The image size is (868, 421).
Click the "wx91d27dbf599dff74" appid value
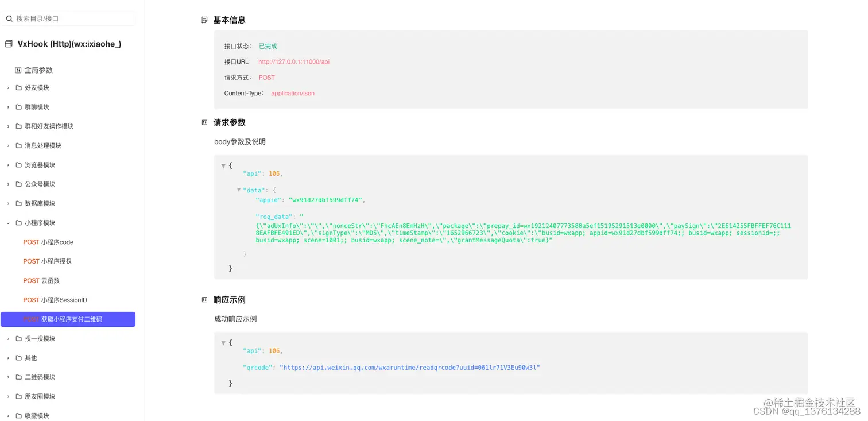click(x=325, y=200)
